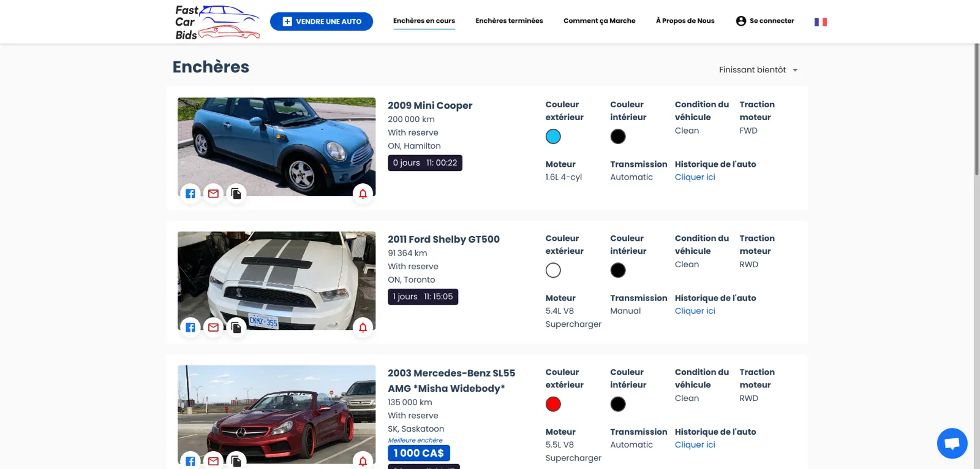Click Mini Cooper blue exterior color swatch

[x=553, y=137]
